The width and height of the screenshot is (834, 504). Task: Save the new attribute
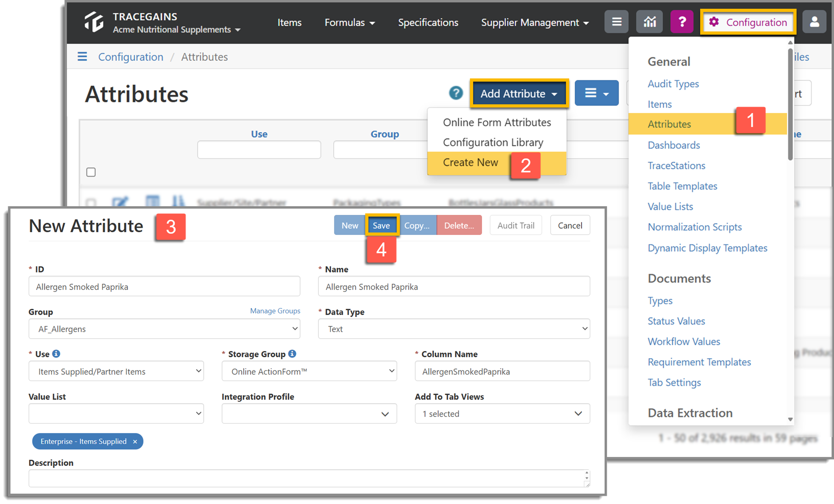tap(381, 225)
